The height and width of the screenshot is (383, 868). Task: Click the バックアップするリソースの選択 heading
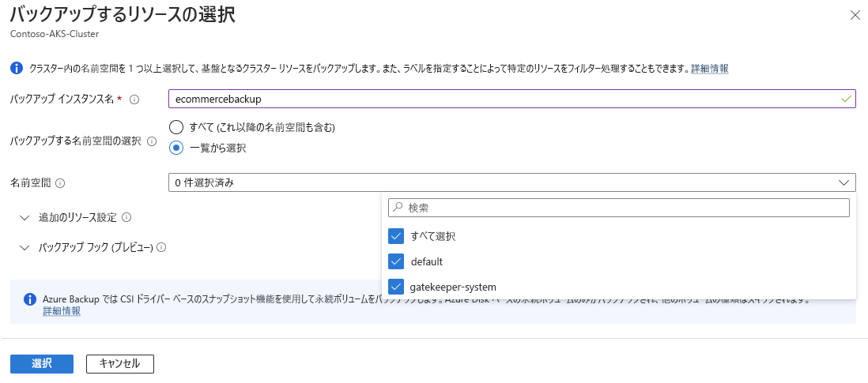123,14
